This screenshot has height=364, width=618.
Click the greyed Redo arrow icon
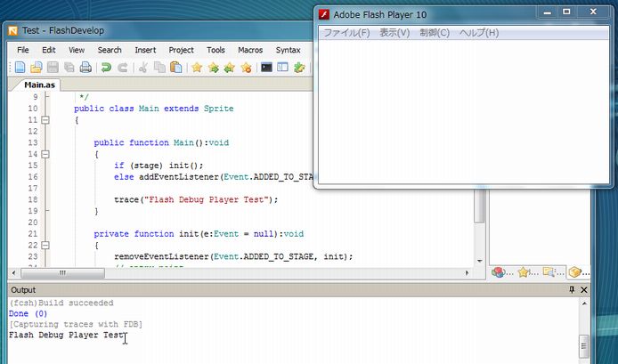[123, 68]
